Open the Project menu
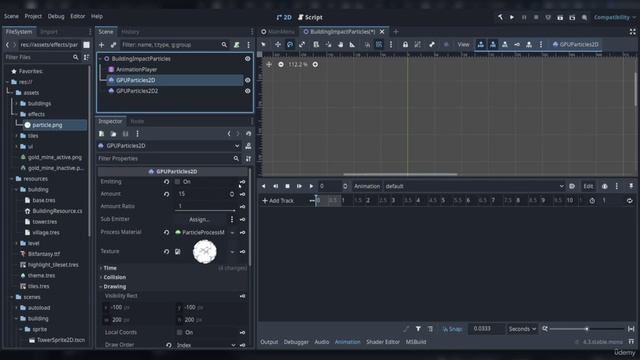This screenshot has width=640, height=360. 33,16
